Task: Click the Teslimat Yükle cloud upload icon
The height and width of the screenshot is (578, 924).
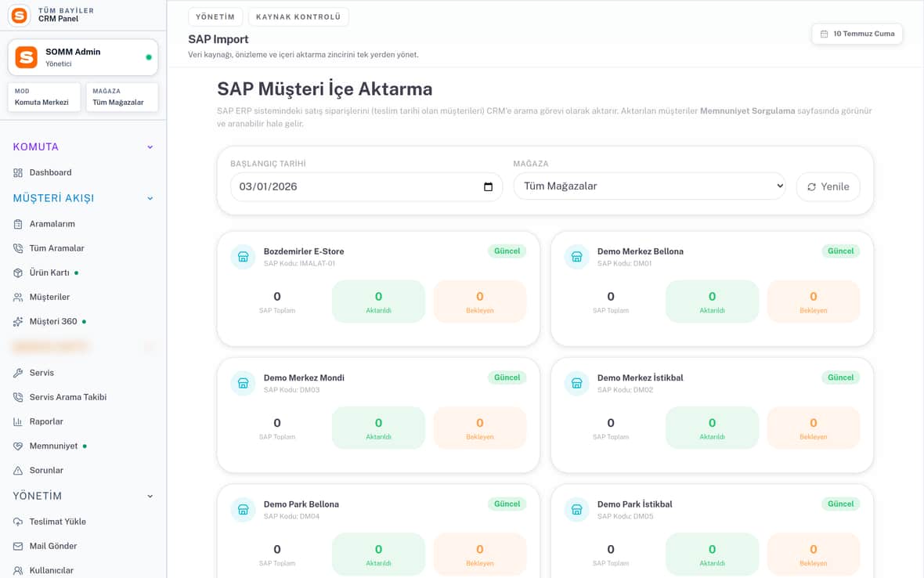Action: tap(18, 522)
